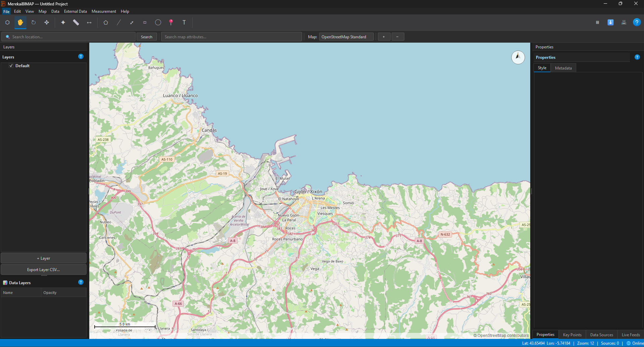Open the Map menu
This screenshot has height=347, width=644.
43,11
